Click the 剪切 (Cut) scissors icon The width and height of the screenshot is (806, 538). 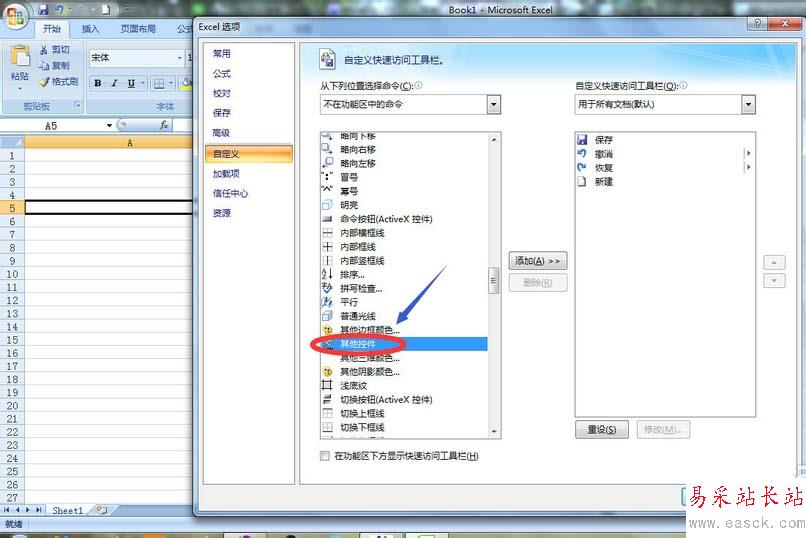[x=44, y=49]
